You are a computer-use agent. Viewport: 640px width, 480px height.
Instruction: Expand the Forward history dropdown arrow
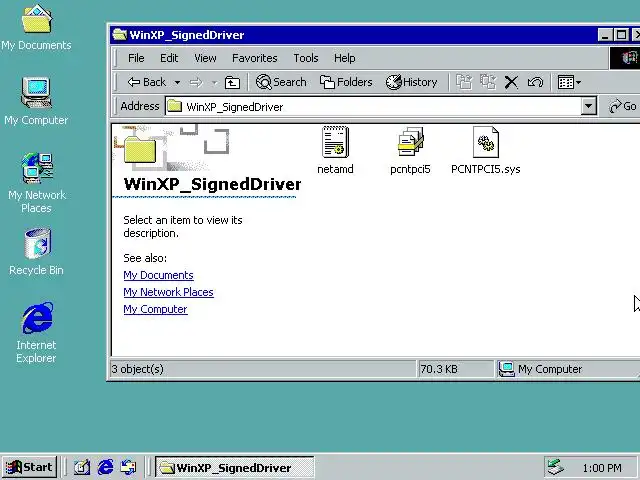pyautogui.click(x=214, y=82)
